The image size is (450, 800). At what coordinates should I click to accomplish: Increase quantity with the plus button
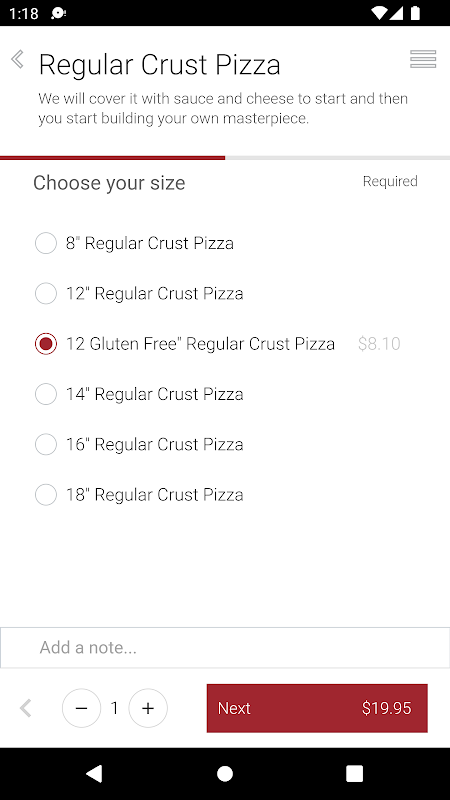click(x=148, y=708)
